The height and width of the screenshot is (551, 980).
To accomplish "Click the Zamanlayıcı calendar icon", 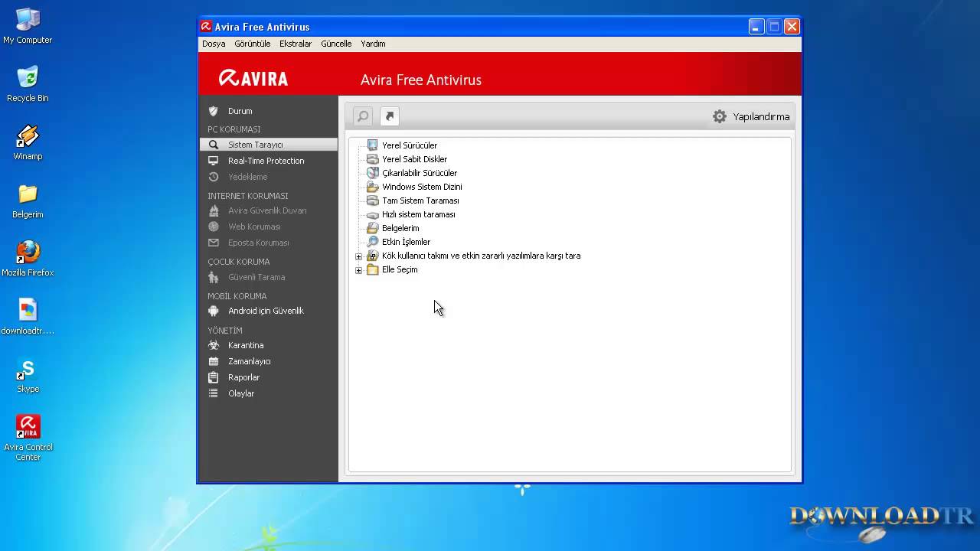I will (214, 361).
